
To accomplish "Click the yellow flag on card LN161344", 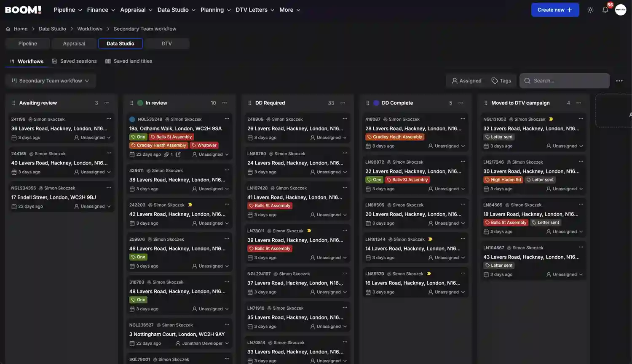I will [x=430, y=239].
